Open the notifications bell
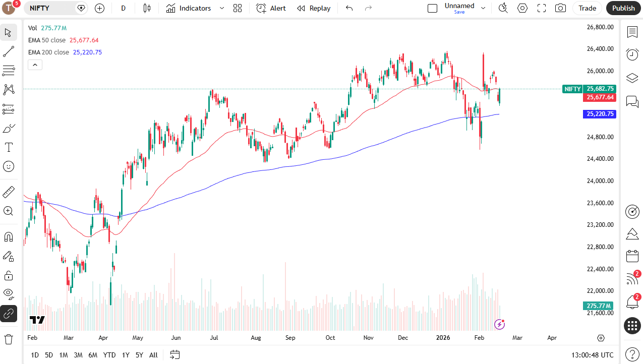Screen dimensions: 643x364 pos(632,302)
